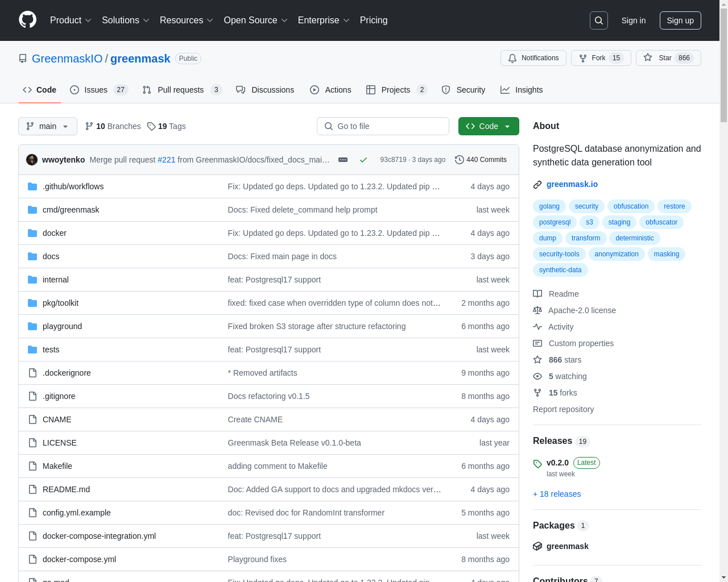728x582 pixels.
Task: Click the repository icon beside GreenmaskIO
Action: click(x=23, y=59)
